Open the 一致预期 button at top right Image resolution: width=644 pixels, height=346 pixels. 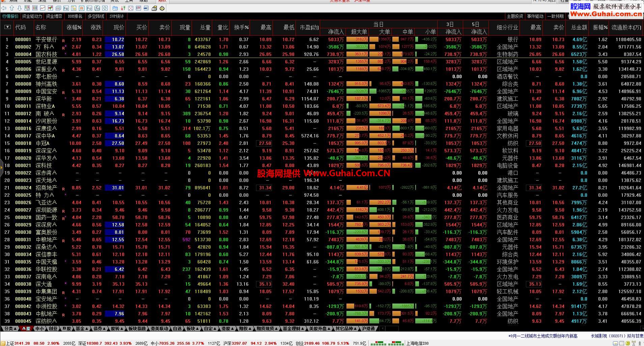pyautogui.click(x=555, y=16)
